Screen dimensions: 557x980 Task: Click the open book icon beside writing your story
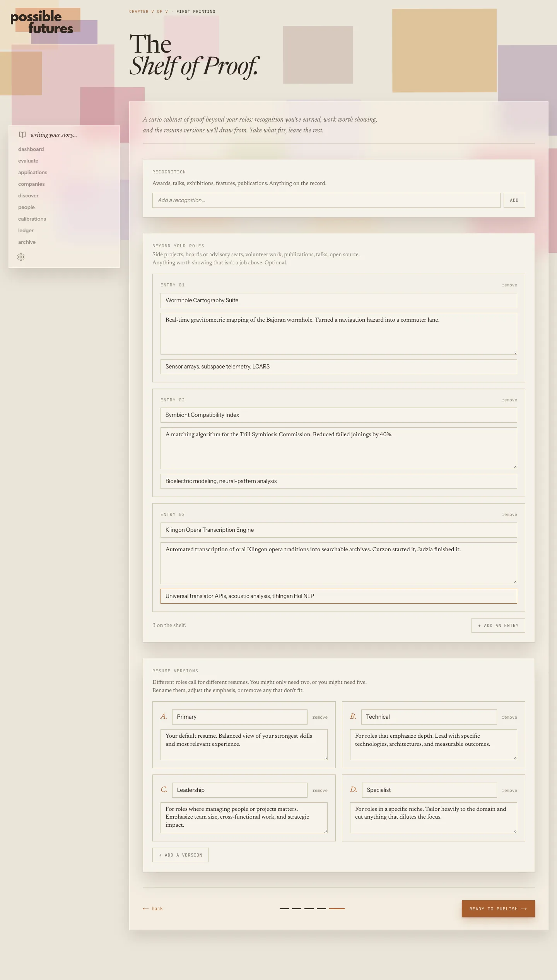click(22, 135)
